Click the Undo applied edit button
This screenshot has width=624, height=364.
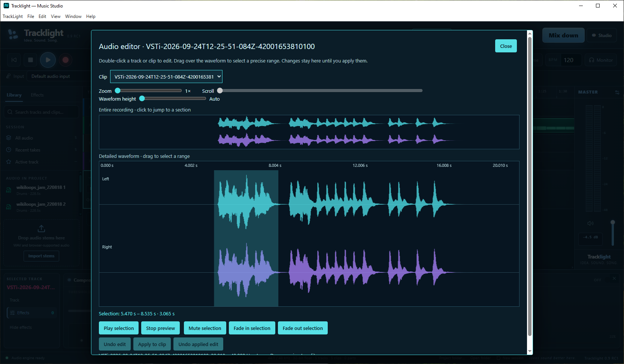tap(198, 344)
